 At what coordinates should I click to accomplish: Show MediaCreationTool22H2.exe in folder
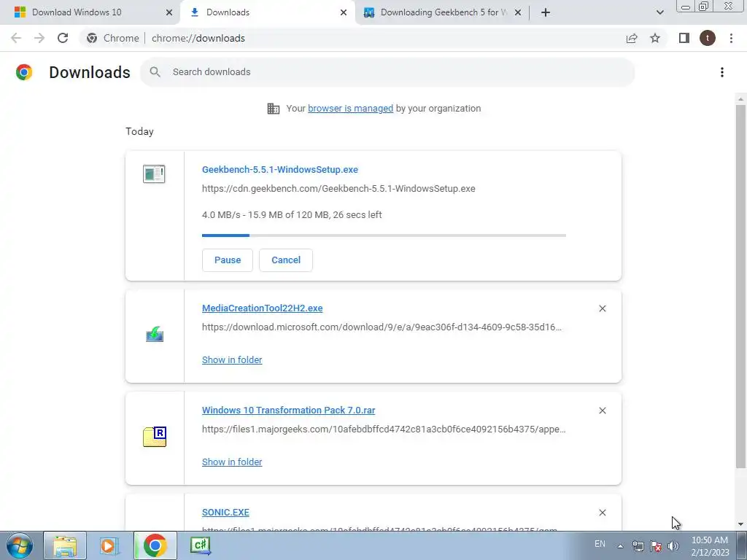(x=232, y=360)
